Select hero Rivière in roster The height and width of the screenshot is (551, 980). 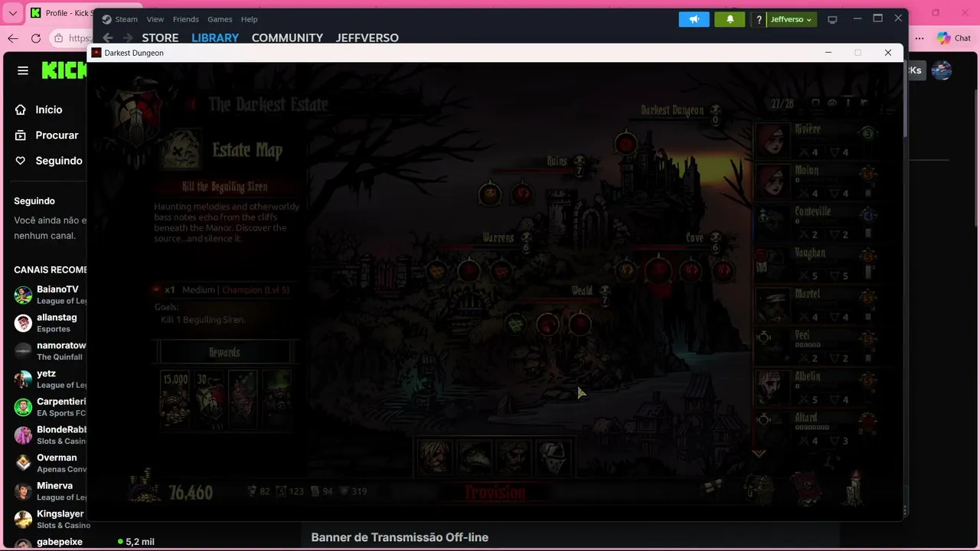coord(817,140)
